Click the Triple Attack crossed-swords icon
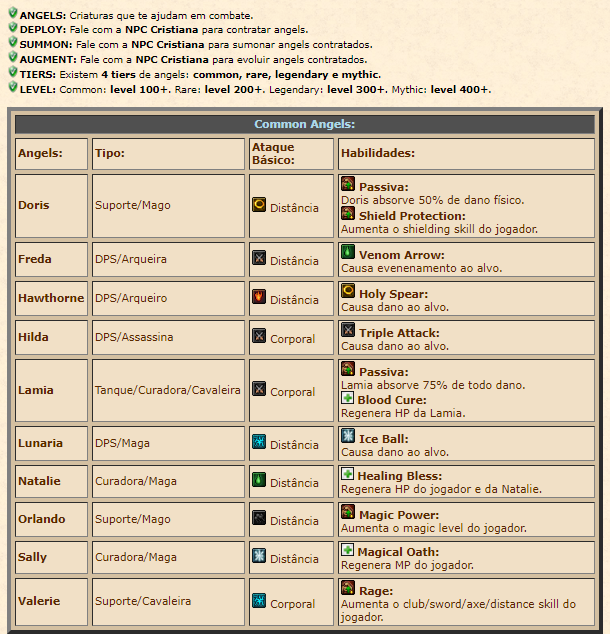 348,330
